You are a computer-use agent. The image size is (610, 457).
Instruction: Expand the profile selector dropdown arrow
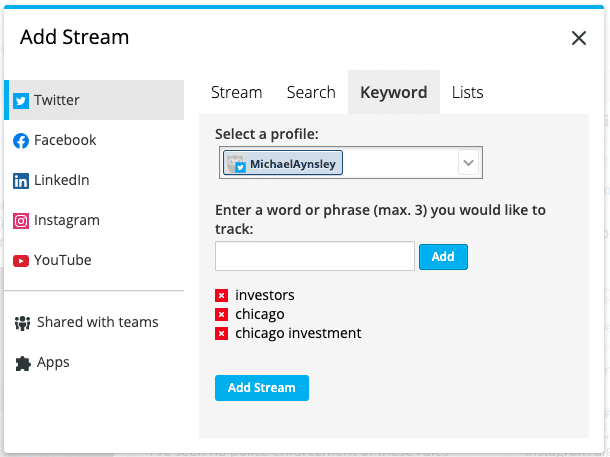(468, 163)
